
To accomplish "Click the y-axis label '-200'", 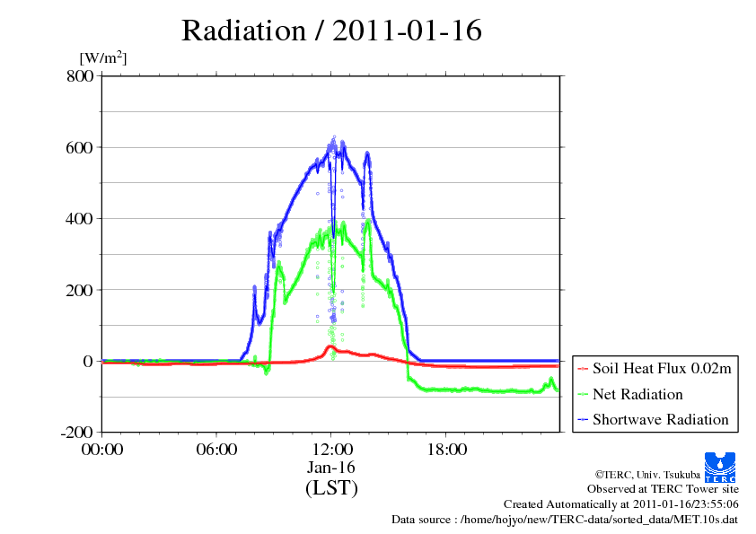I will point(76,433).
